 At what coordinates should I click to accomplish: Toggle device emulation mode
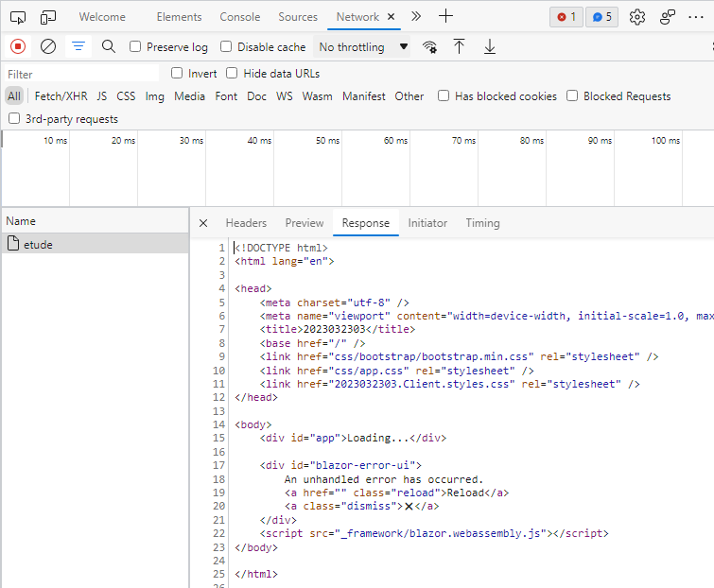[48, 17]
